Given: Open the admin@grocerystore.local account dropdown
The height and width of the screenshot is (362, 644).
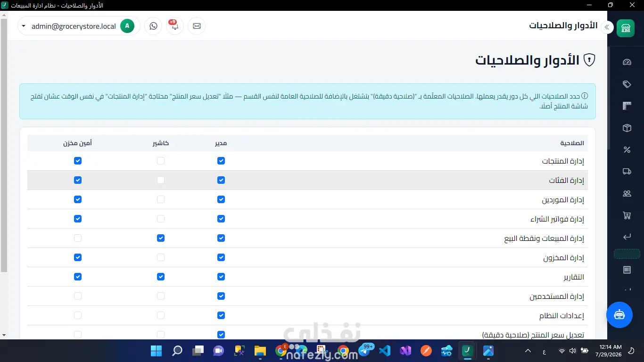Looking at the screenshot, I should point(79,26).
